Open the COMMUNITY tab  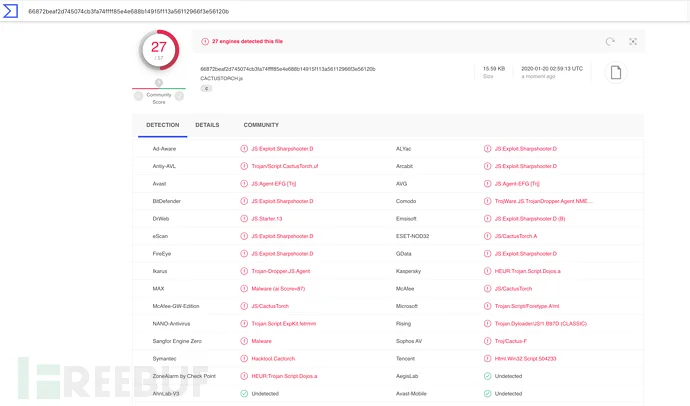point(261,125)
